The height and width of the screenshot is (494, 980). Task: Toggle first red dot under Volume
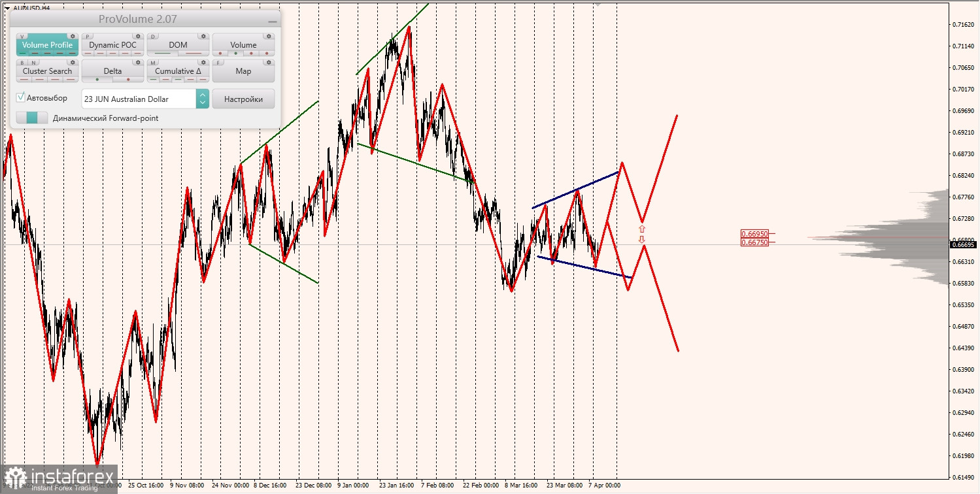click(x=220, y=54)
